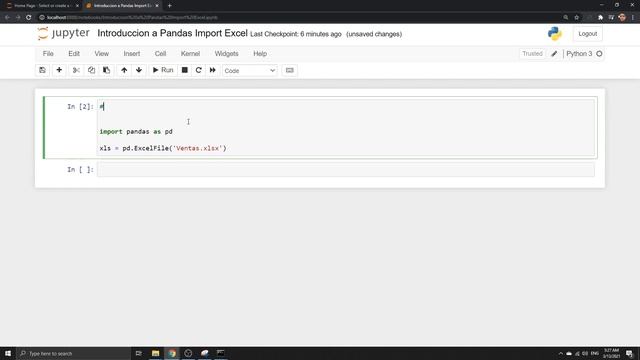
Task: Move selected cell down arrow
Action: tap(139, 70)
